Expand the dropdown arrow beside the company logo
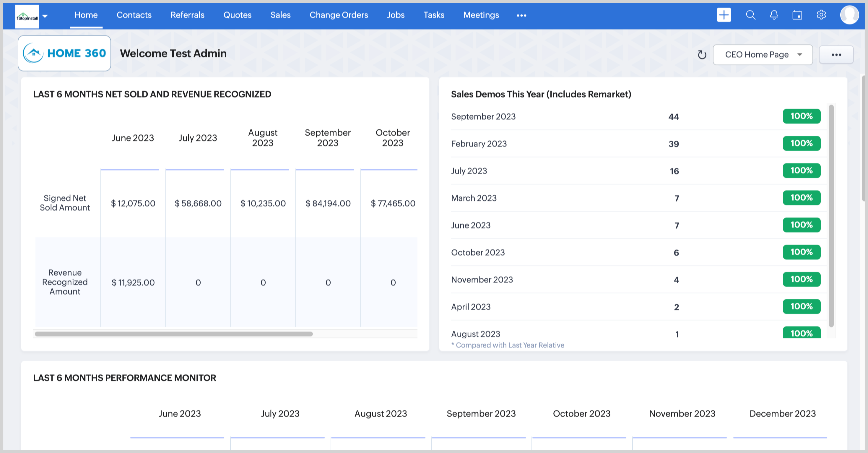The width and height of the screenshot is (868, 453). [45, 16]
